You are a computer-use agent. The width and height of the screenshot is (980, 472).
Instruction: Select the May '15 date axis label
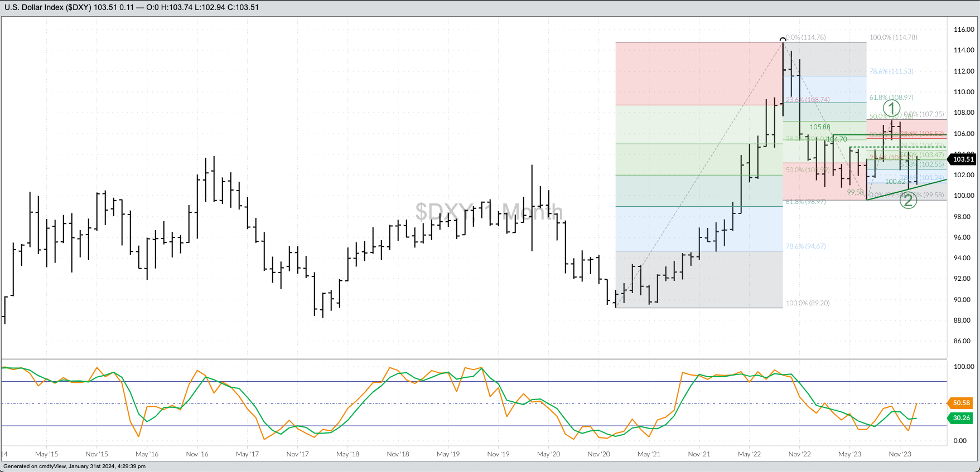(x=46, y=454)
